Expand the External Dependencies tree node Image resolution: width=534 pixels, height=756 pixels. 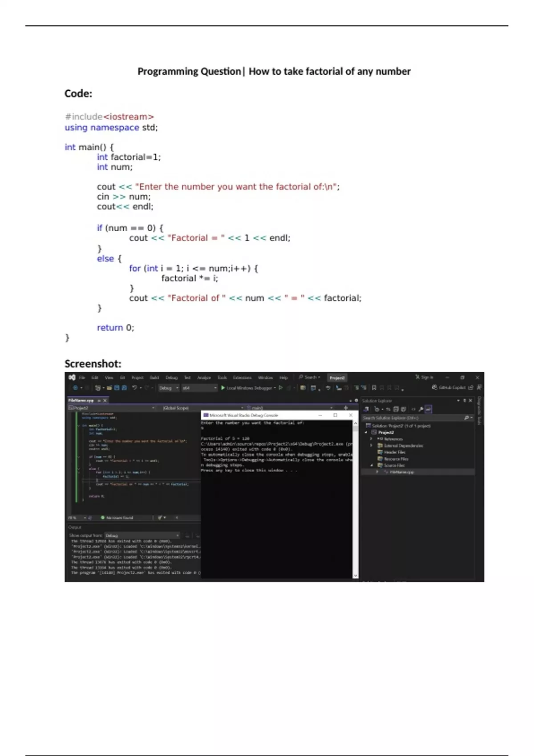(x=371, y=445)
